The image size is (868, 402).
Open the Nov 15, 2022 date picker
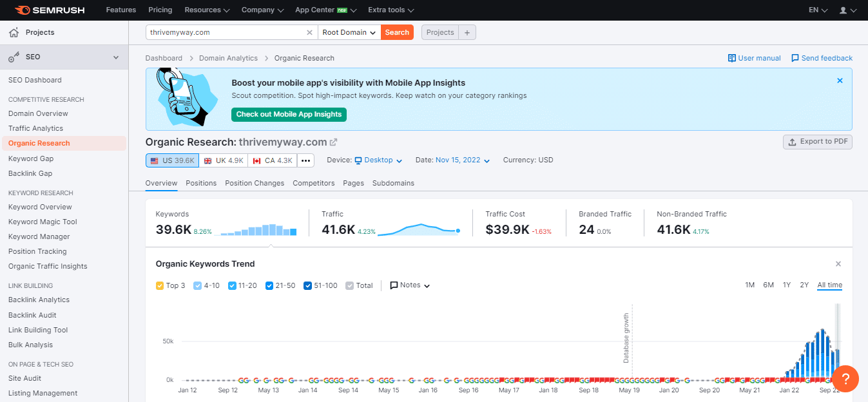click(x=463, y=160)
